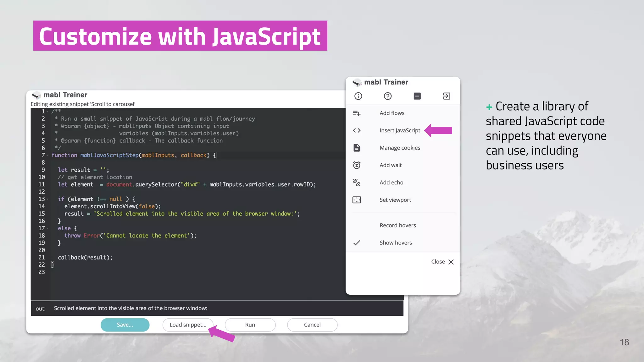The height and width of the screenshot is (362, 644).
Task: Click the Set viewport frame icon
Action: click(x=357, y=200)
